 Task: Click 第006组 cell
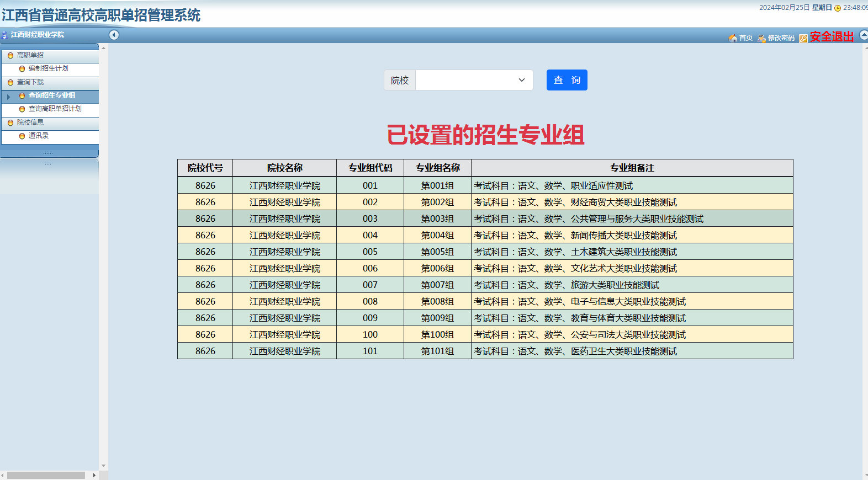pos(437,269)
